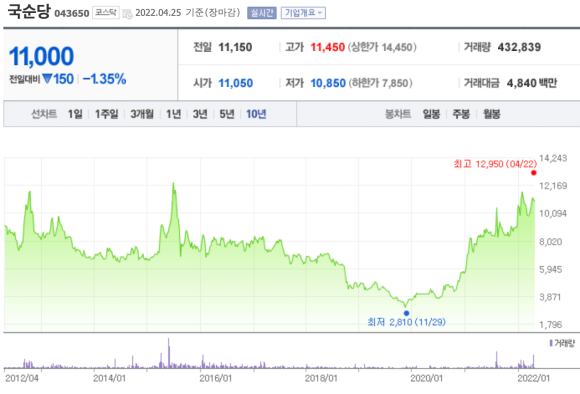The height and width of the screenshot is (394, 580).
Task: Click the 2016/01 x-axis label
Action: coord(215,378)
